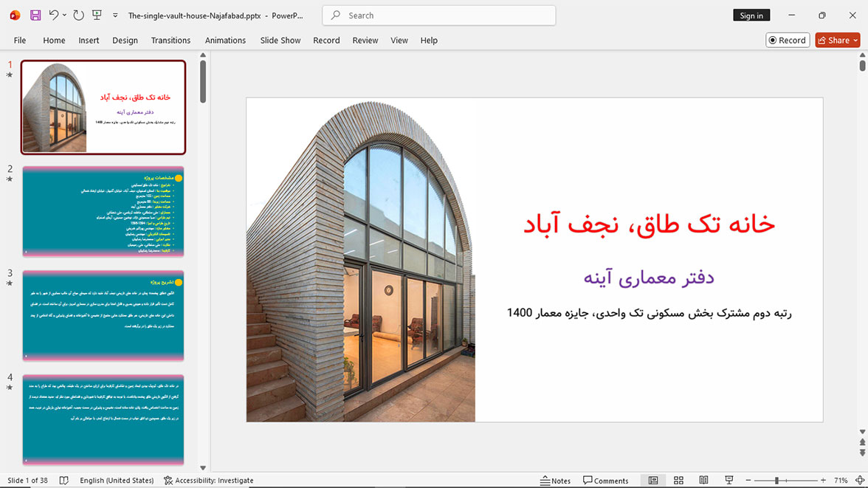Click the Record button at top right
Screen dimensions: 868x488
click(x=788, y=41)
